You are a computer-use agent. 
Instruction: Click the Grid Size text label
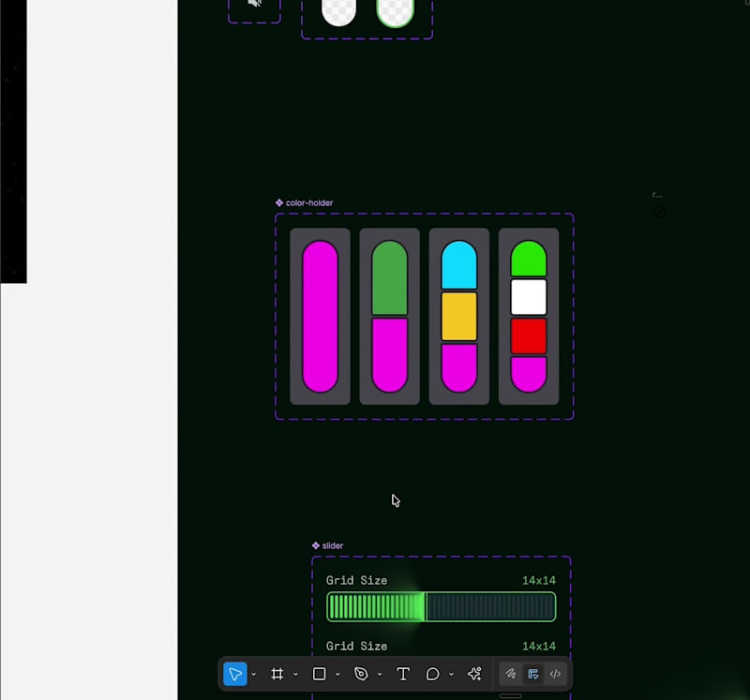click(x=356, y=580)
